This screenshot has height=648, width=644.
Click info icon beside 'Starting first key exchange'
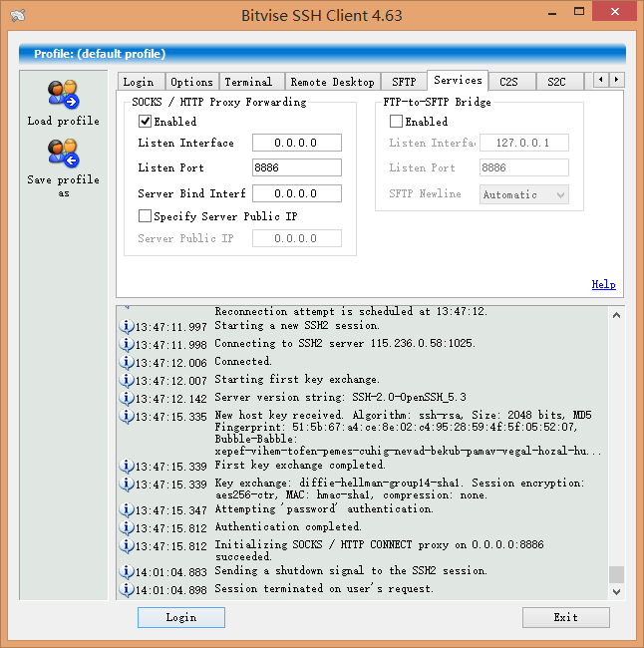(127, 380)
